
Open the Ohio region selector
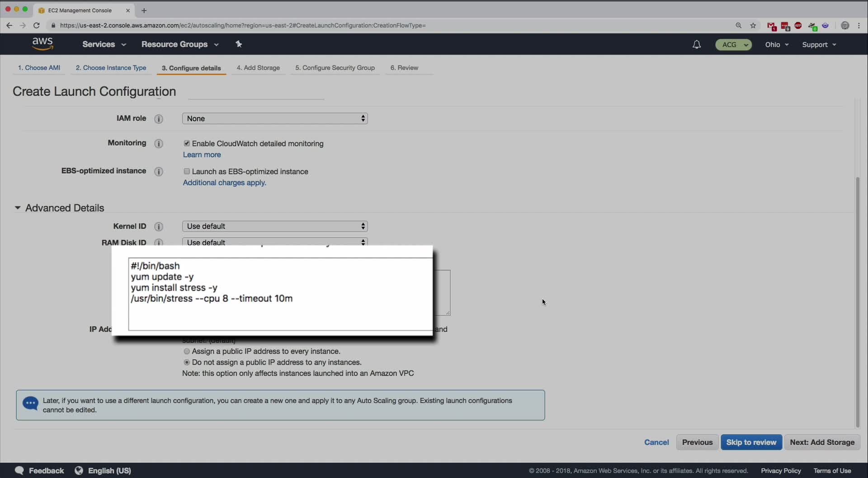(777, 44)
